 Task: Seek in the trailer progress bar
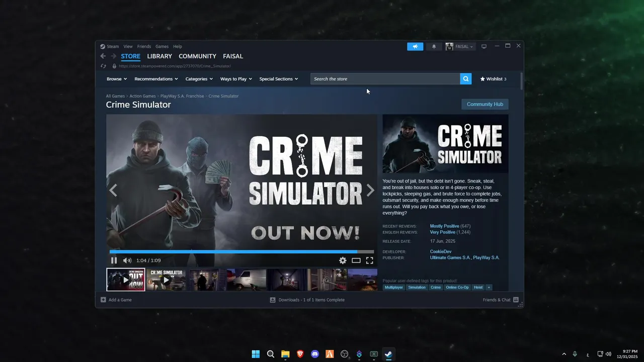coord(242,251)
